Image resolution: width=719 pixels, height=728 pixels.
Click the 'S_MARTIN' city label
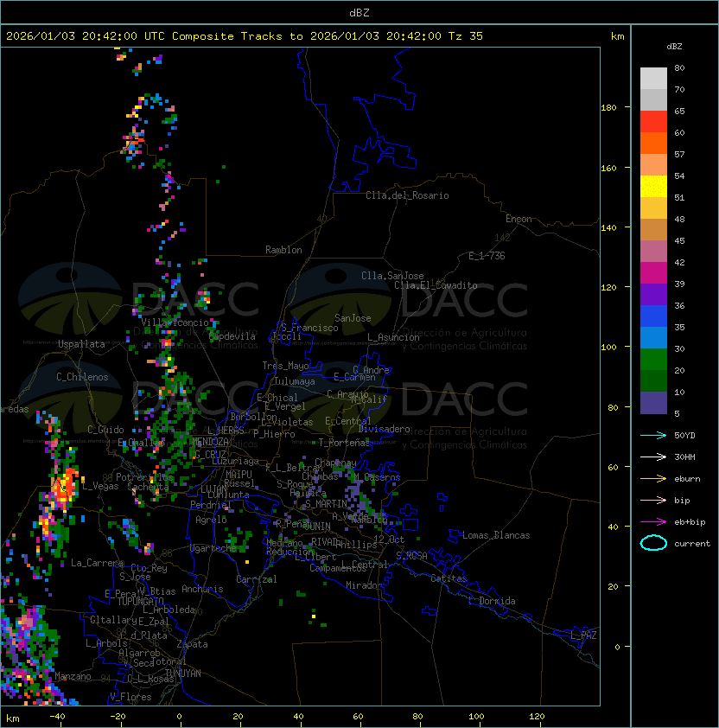(326, 504)
